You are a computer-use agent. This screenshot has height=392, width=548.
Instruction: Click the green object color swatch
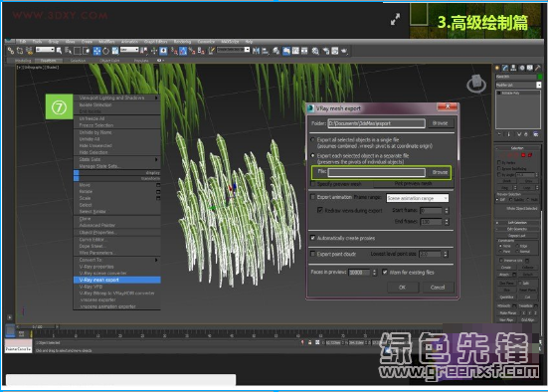click(x=539, y=77)
